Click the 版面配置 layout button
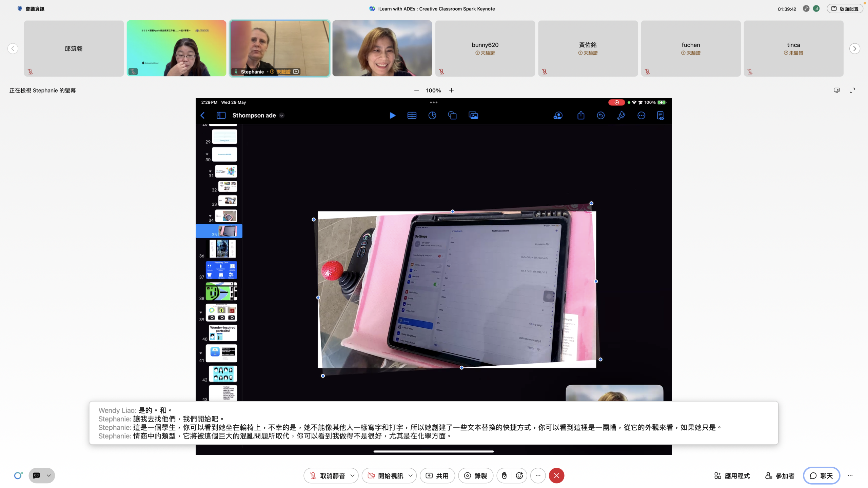The image size is (868, 488). click(x=845, y=9)
